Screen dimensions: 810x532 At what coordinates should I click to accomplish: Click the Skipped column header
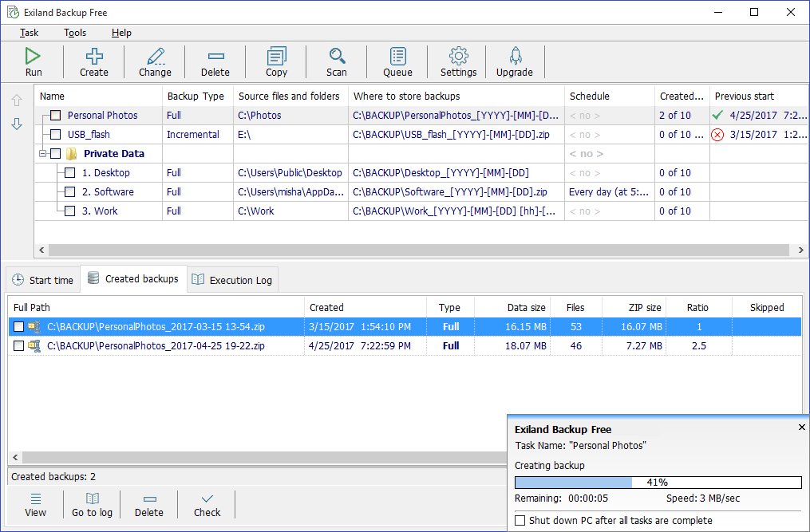pos(767,308)
